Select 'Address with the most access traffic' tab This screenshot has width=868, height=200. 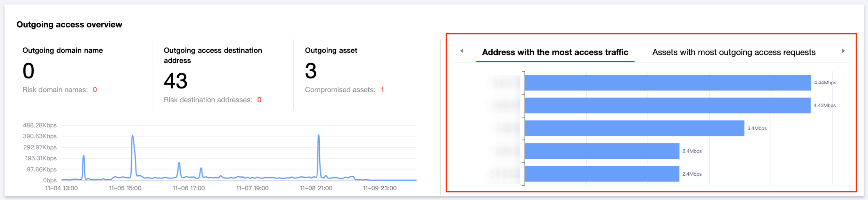pyautogui.click(x=555, y=52)
